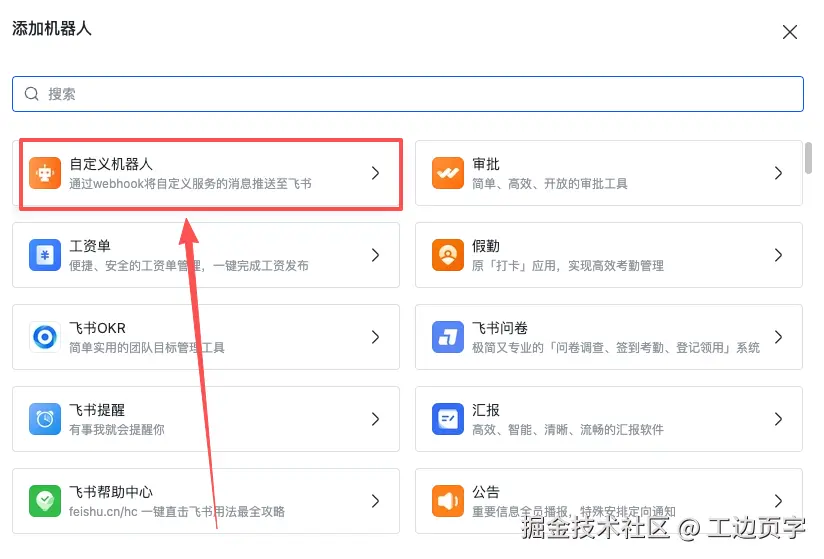Open 审批 using its right chevron
Screen dimensions: 824x559
point(778,173)
